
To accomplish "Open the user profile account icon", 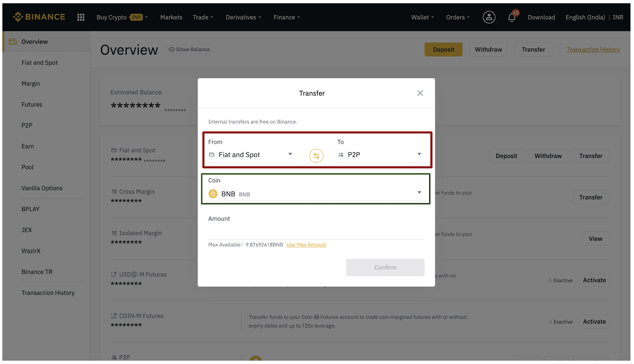I will (489, 17).
